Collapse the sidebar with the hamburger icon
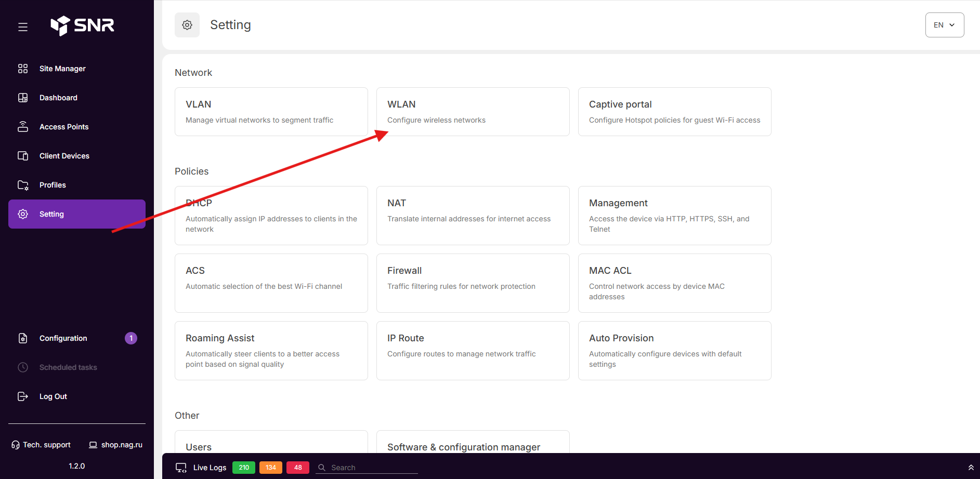This screenshot has width=980, height=479. 23,26
